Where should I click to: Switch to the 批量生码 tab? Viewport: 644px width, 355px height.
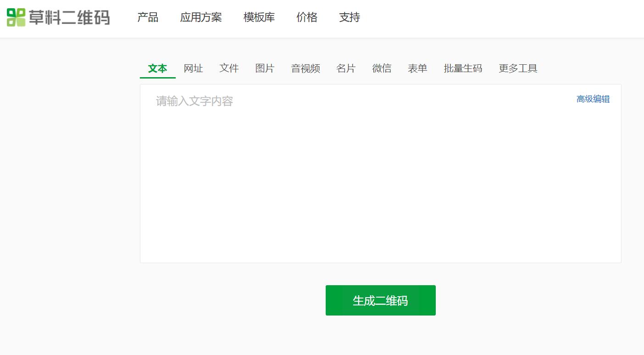(463, 68)
